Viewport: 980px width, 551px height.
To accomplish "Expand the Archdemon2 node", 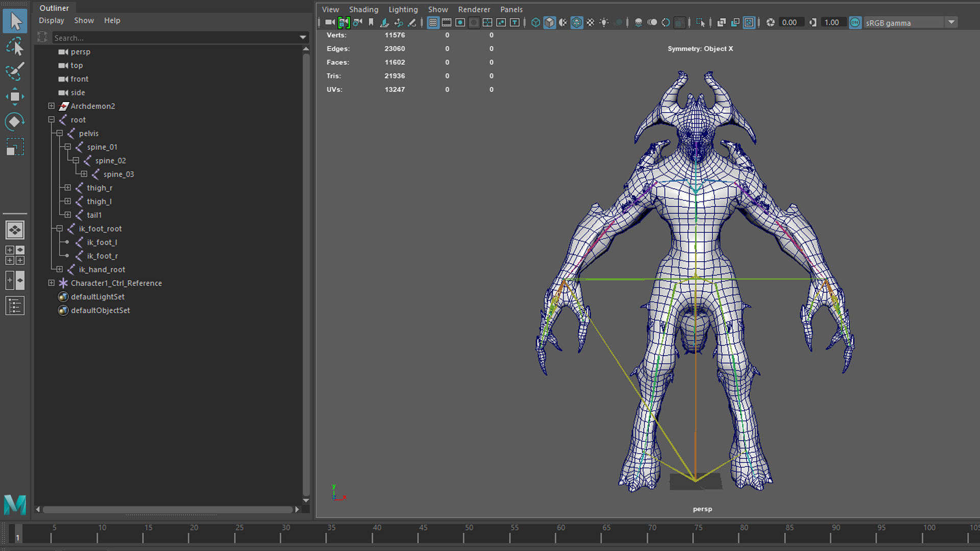I will (x=51, y=106).
